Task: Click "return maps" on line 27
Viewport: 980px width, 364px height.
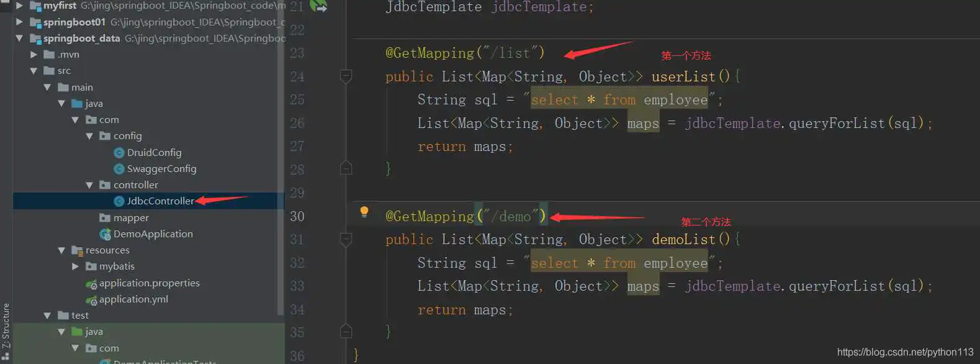Action: coord(462,147)
